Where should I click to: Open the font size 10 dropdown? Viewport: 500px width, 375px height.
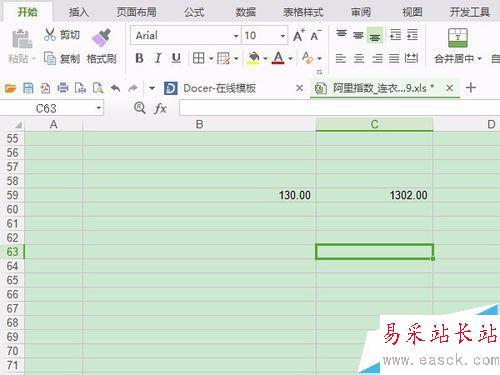pos(283,36)
